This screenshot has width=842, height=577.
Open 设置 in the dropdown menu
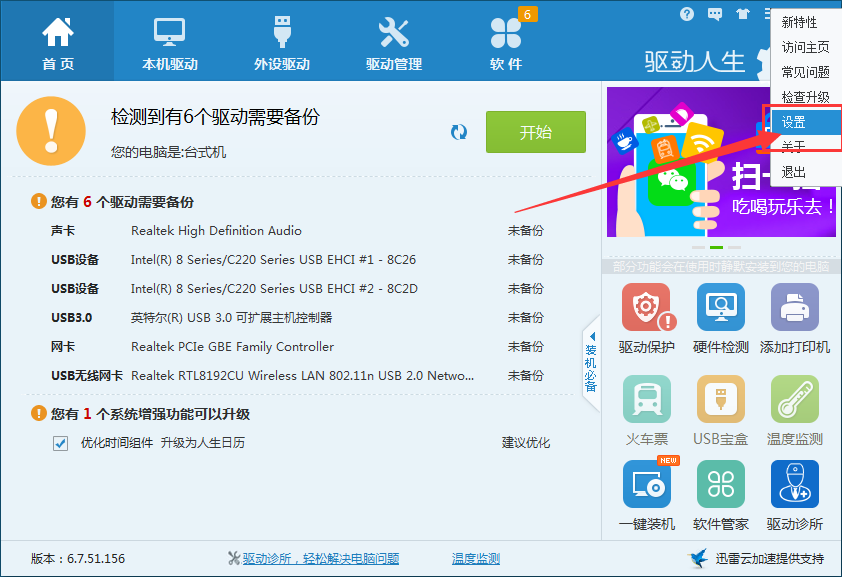(x=805, y=122)
